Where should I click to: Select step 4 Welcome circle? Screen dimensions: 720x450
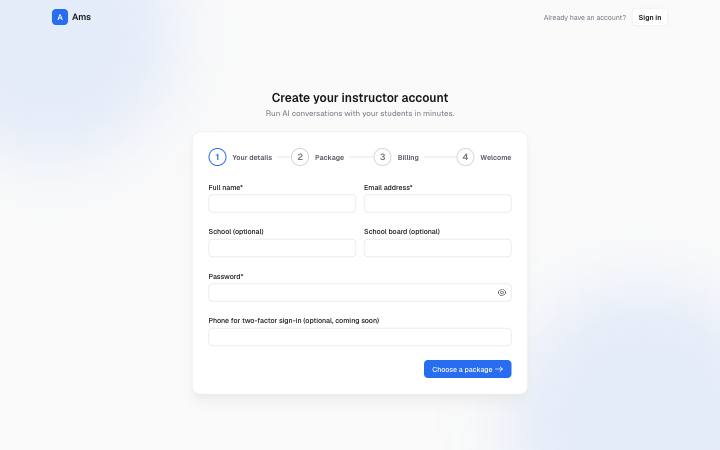click(x=465, y=157)
